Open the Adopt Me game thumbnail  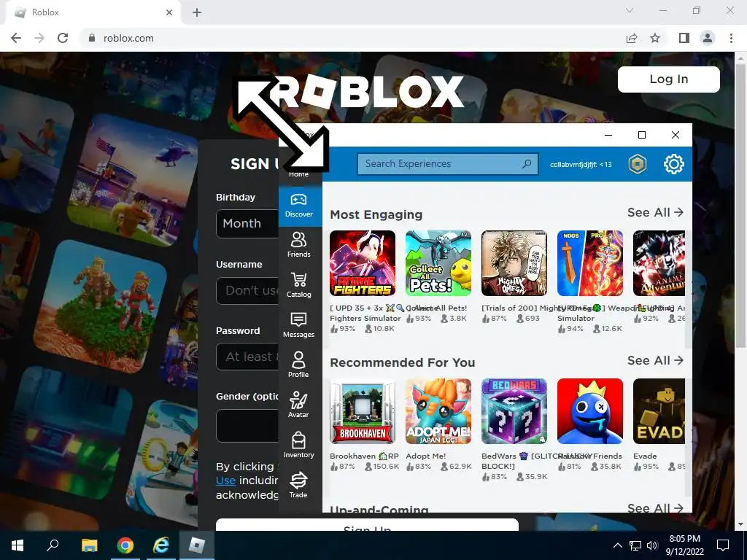point(438,411)
